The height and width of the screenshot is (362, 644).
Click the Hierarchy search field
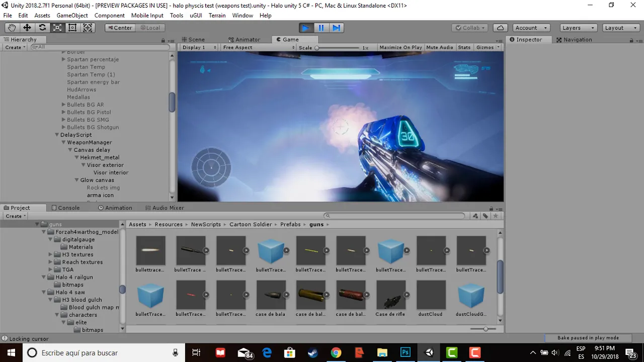click(x=100, y=47)
